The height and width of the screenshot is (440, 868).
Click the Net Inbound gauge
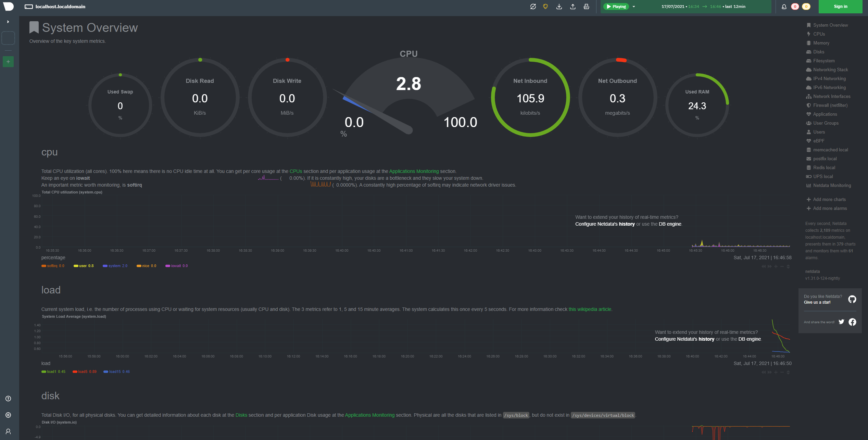(530, 98)
